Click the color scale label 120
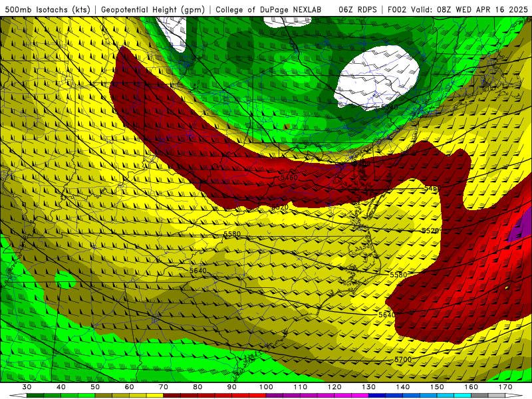 (x=334, y=387)
